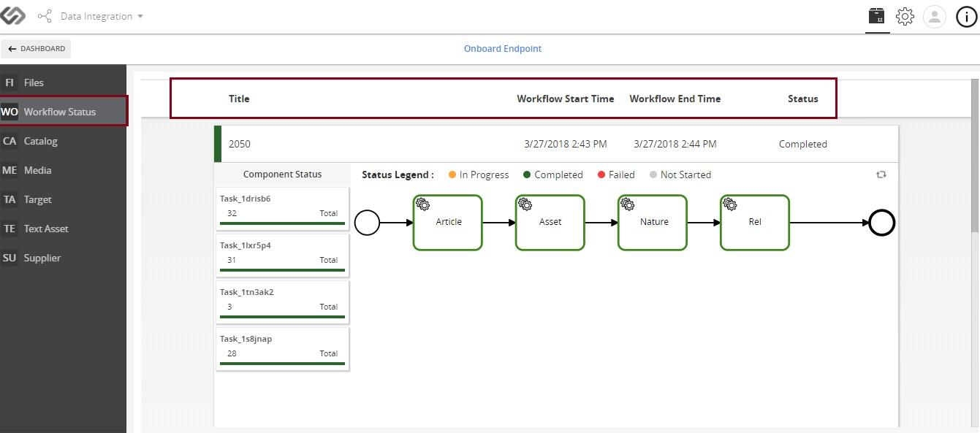Select the Task_1lxr5p4 component card
This screenshot has height=433, width=980.
pos(282,256)
